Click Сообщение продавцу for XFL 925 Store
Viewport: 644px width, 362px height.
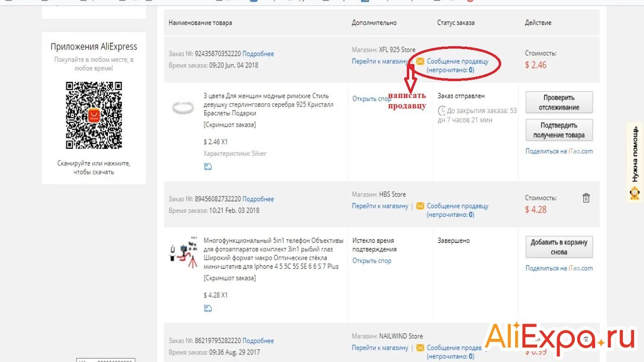[x=457, y=61]
